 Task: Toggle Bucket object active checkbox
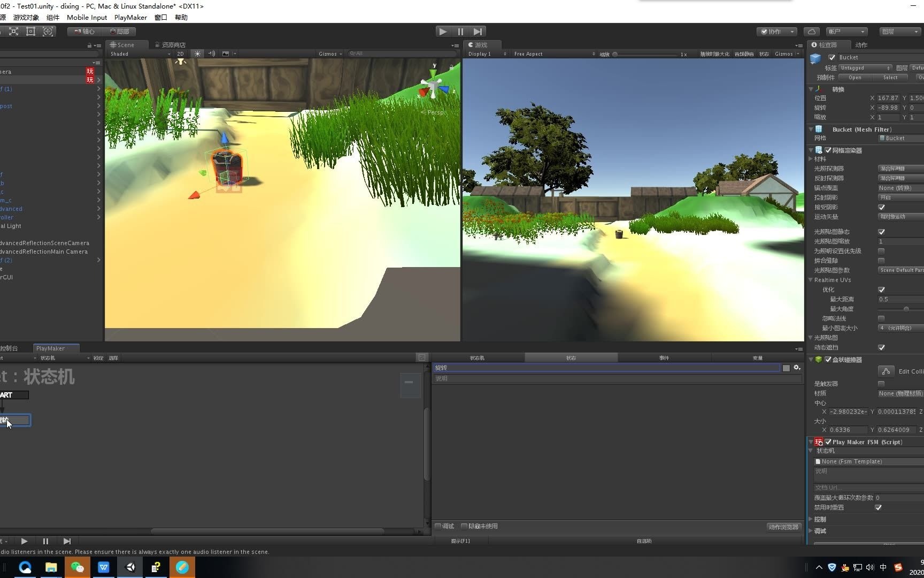pos(831,57)
